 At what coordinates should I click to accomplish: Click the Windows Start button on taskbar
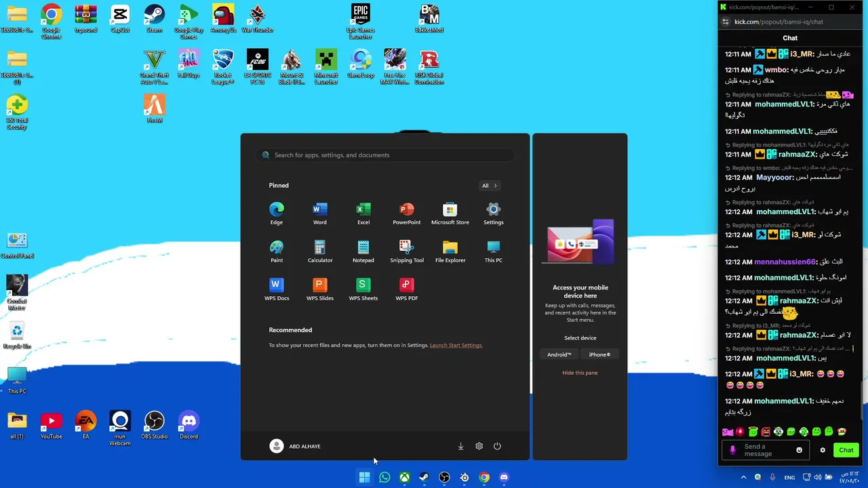pyautogui.click(x=364, y=477)
